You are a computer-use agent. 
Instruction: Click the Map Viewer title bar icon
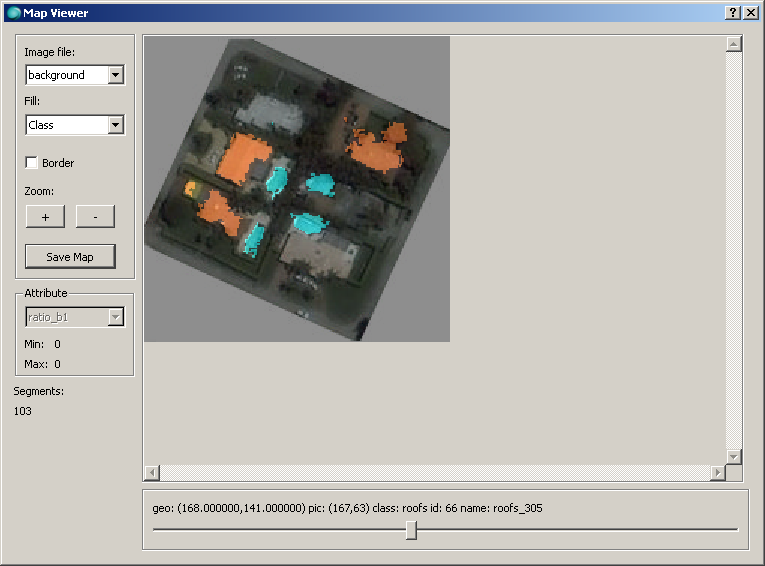(x=13, y=12)
